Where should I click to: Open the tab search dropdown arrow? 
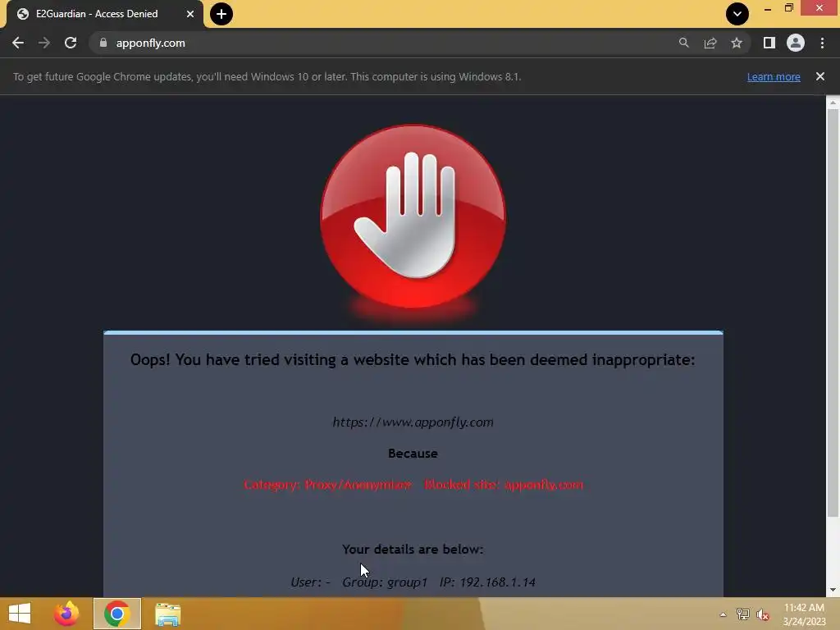[737, 14]
